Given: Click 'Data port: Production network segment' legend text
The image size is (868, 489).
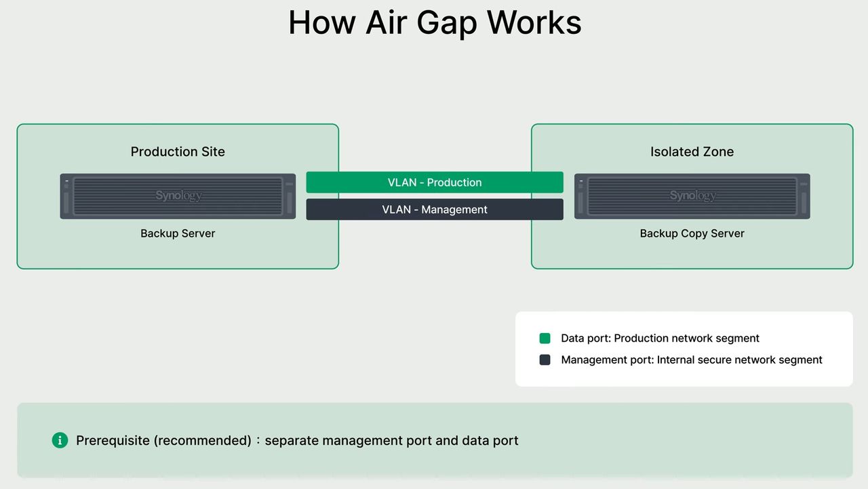Looking at the screenshot, I should pyautogui.click(x=660, y=338).
